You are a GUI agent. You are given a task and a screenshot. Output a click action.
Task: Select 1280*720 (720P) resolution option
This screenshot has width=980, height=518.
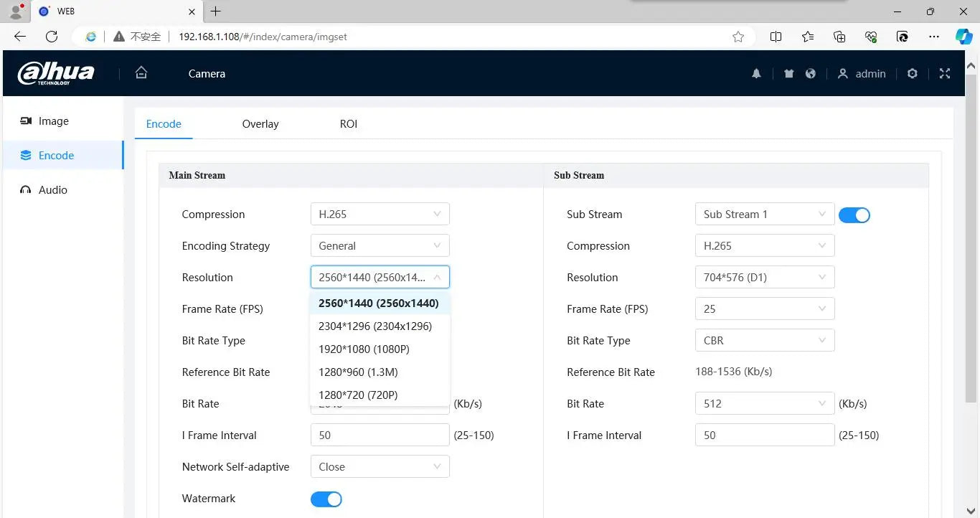pyautogui.click(x=380, y=395)
